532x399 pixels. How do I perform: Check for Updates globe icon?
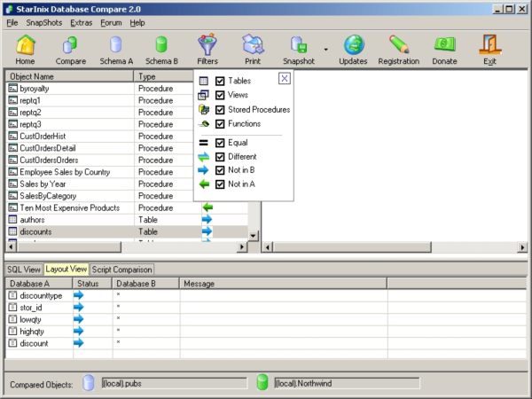[x=353, y=45]
